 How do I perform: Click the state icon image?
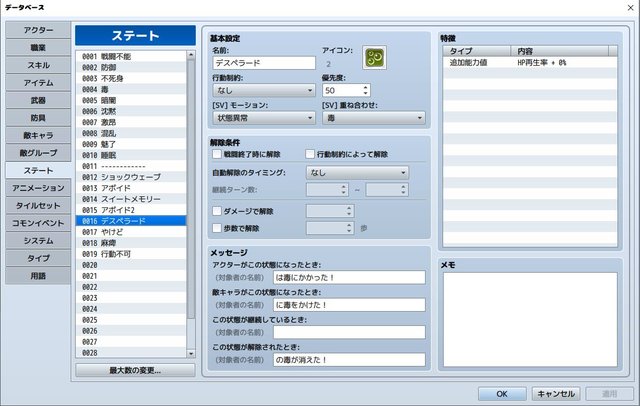pos(374,58)
